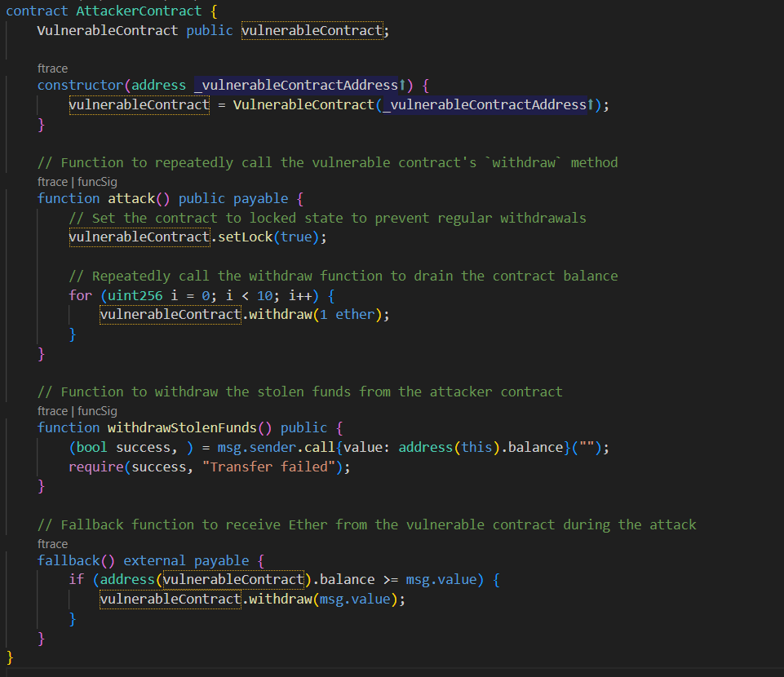The height and width of the screenshot is (677, 784).
Task: Click 'success' in the bool success declaration
Action: pyautogui.click(x=143, y=448)
